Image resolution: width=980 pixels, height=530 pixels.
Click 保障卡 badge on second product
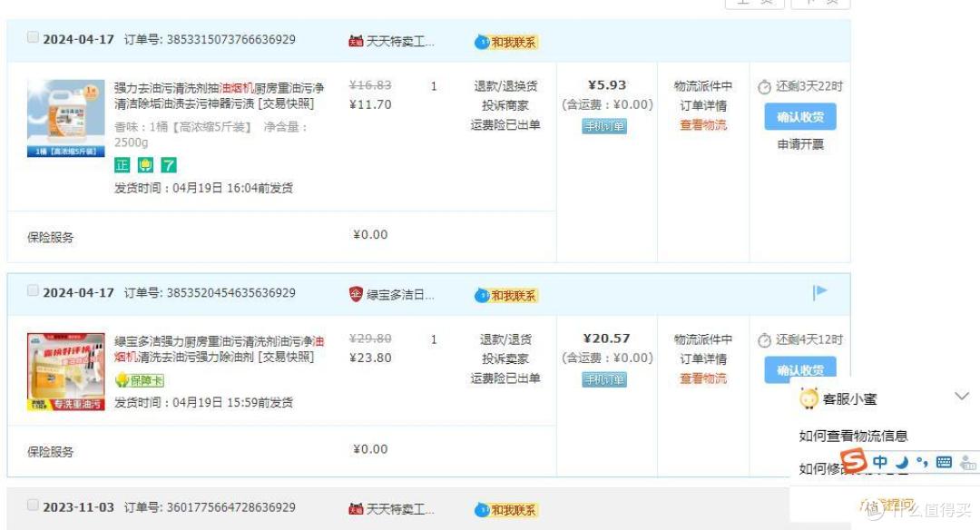(x=140, y=380)
